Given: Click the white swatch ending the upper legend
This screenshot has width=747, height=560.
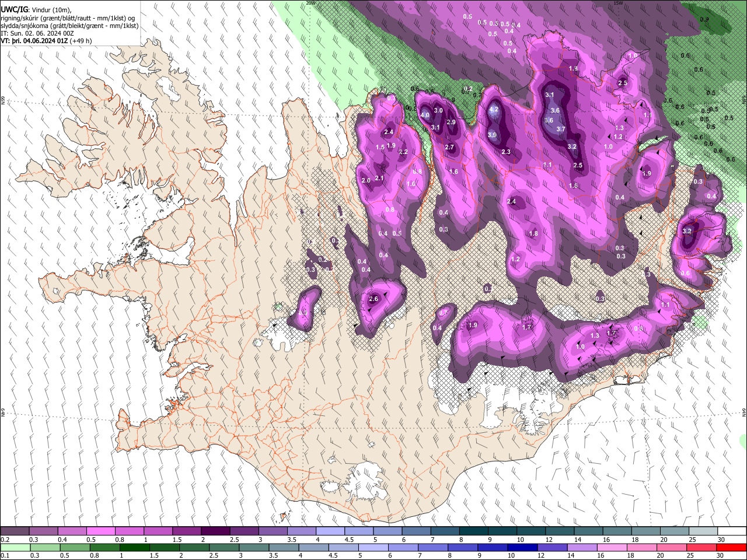Looking at the screenshot, I should [x=731, y=531].
